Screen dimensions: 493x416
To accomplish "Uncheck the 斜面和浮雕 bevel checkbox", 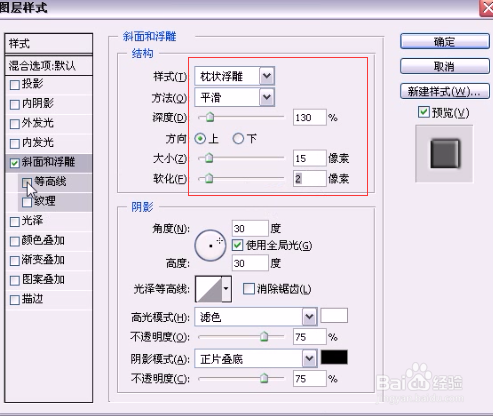I will pyautogui.click(x=15, y=163).
